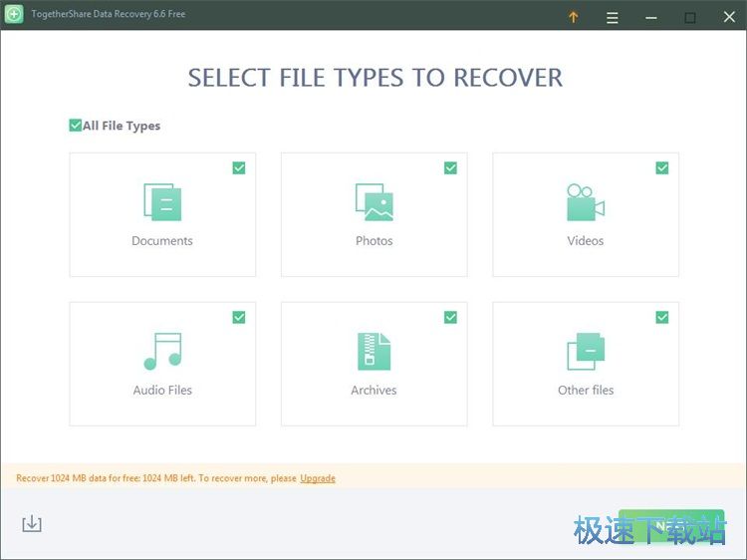Click the Audio Files music note icon

click(x=162, y=352)
